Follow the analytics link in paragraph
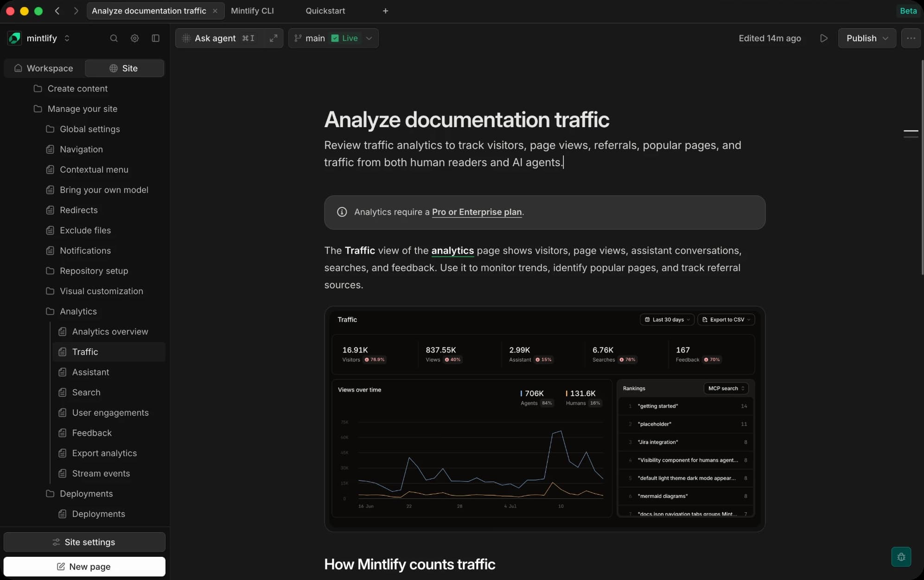924x580 pixels. [x=452, y=251]
